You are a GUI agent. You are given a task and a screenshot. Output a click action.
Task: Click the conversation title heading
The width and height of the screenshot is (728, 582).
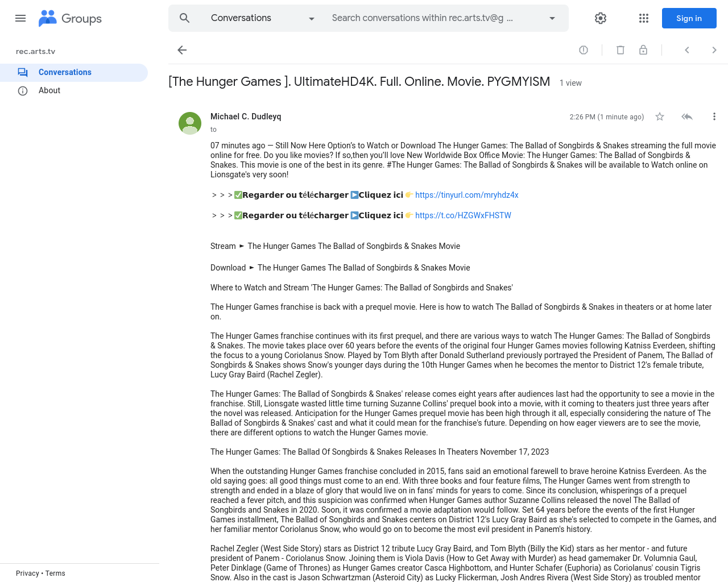359,82
